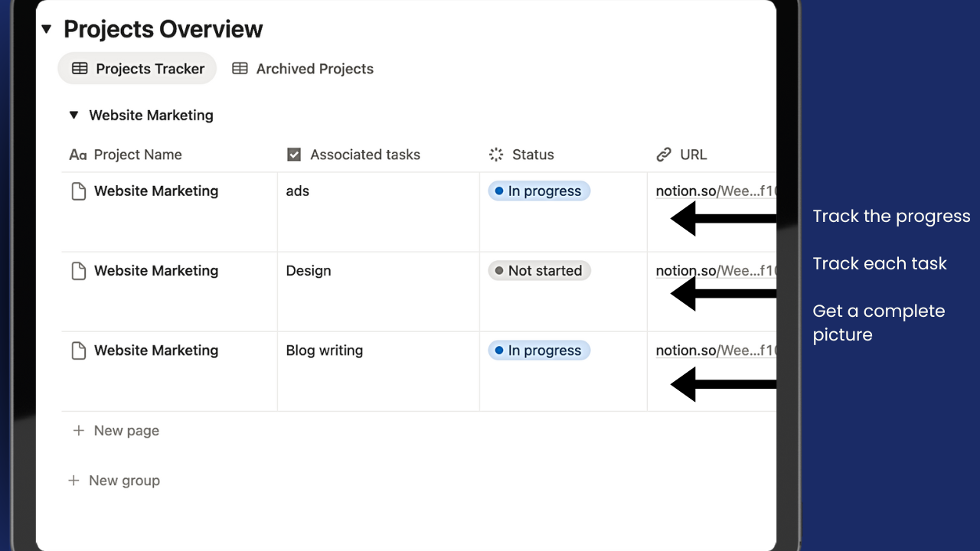Screen dimensions: 980x551
Task: Open page icon of the ads row
Action: (x=78, y=191)
